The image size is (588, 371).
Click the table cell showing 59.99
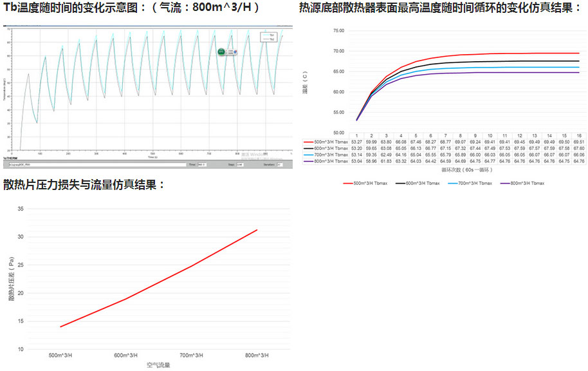coord(371,142)
